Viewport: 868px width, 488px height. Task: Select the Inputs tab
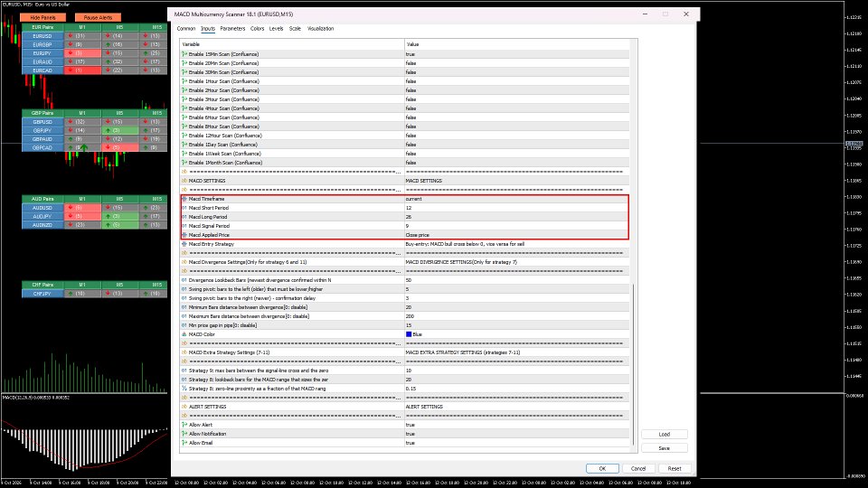pos(208,29)
